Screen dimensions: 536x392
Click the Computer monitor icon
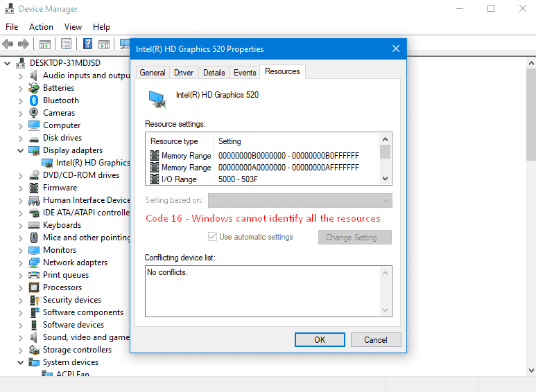point(34,125)
